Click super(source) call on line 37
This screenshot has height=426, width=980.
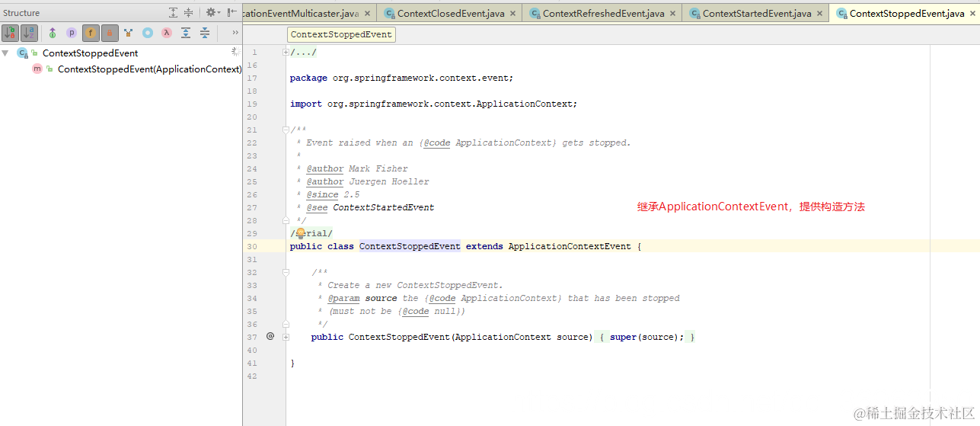pyautogui.click(x=647, y=337)
